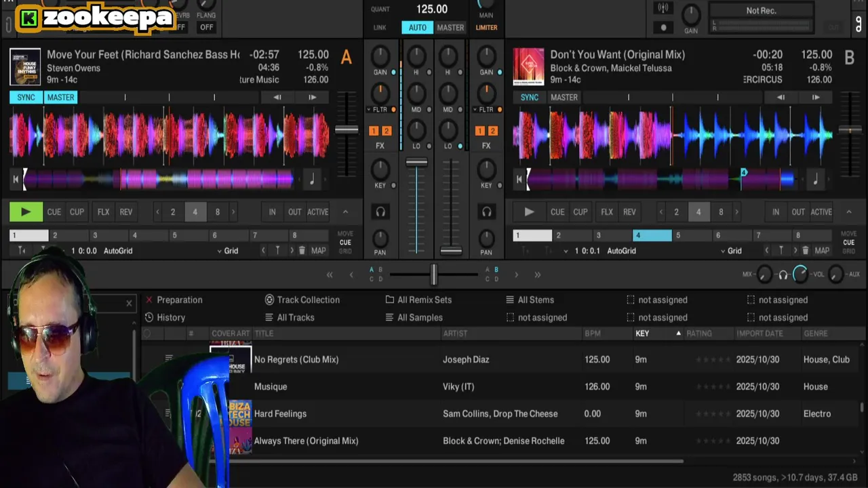The width and height of the screenshot is (868, 488).
Task: Jump to track start on Deck A
Action: pyautogui.click(x=16, y=180)
